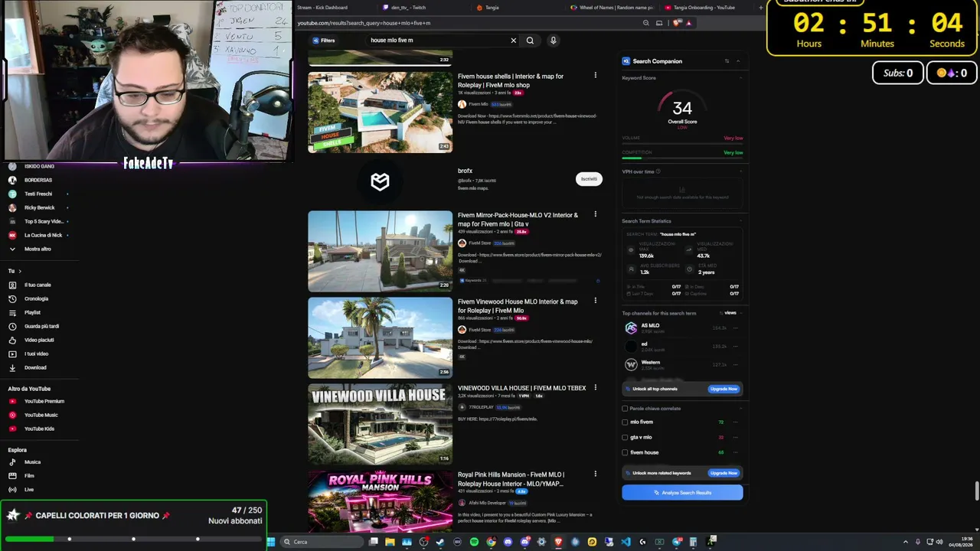Open I tuoi video in the sidebar

pos(36,354)
